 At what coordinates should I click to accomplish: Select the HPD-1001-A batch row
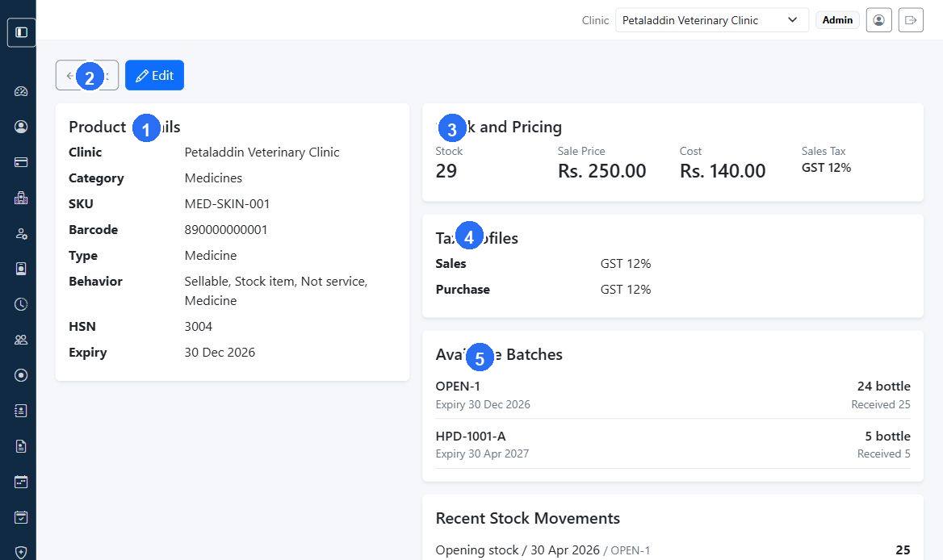673,445
